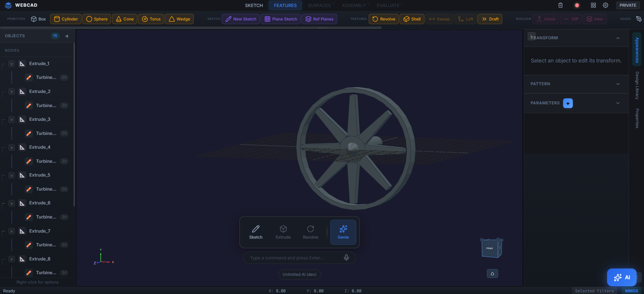Collapse the Objects panel arrow
Image resolution: width=644 pixels, height=294 pixels.
(66, 36)
